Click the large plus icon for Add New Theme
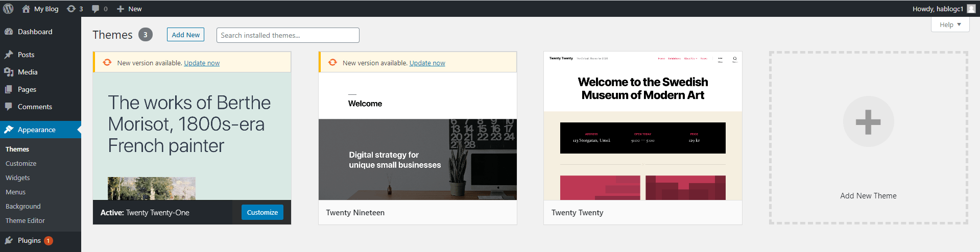 click(868, 122)
